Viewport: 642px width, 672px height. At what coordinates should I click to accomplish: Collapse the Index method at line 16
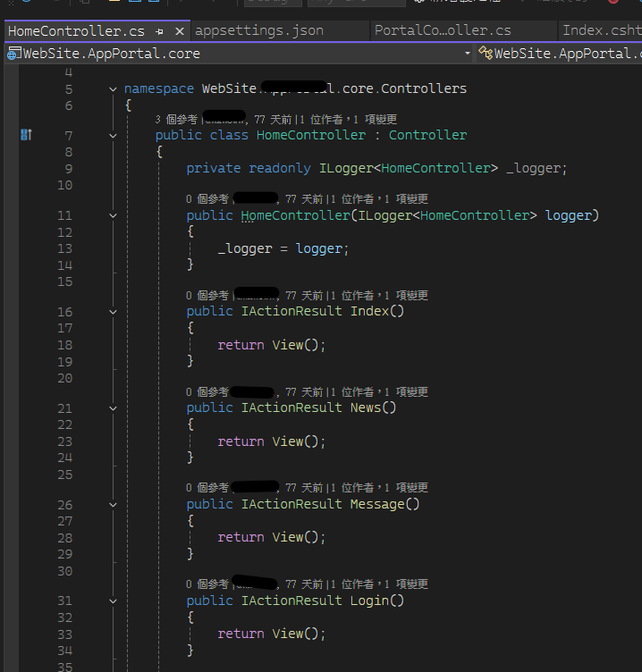click(x=113, y=312)
